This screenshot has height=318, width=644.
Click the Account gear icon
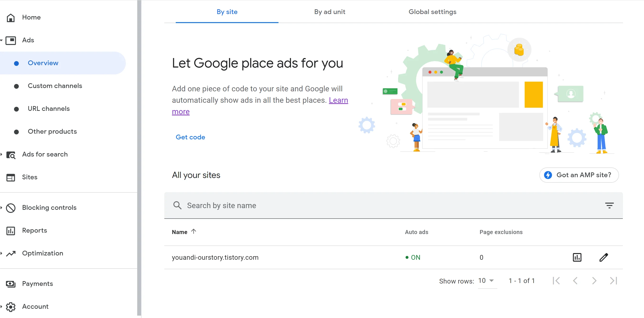[x=10, y=307]
